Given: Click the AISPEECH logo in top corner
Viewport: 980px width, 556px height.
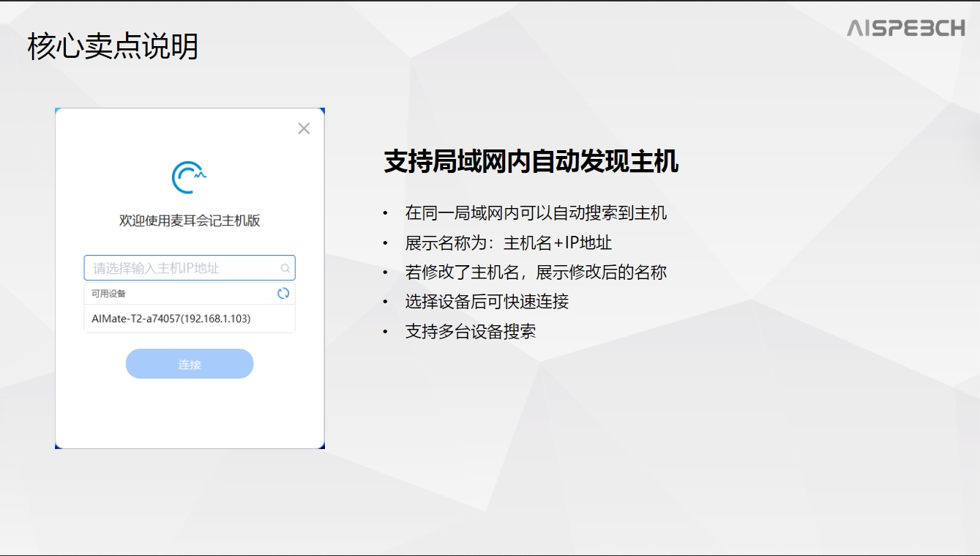Looking at the screenshot, I should click(905, 29).
